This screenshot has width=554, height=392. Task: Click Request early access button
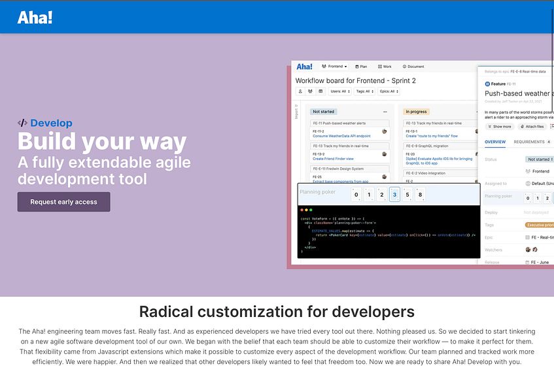point(63,202)
